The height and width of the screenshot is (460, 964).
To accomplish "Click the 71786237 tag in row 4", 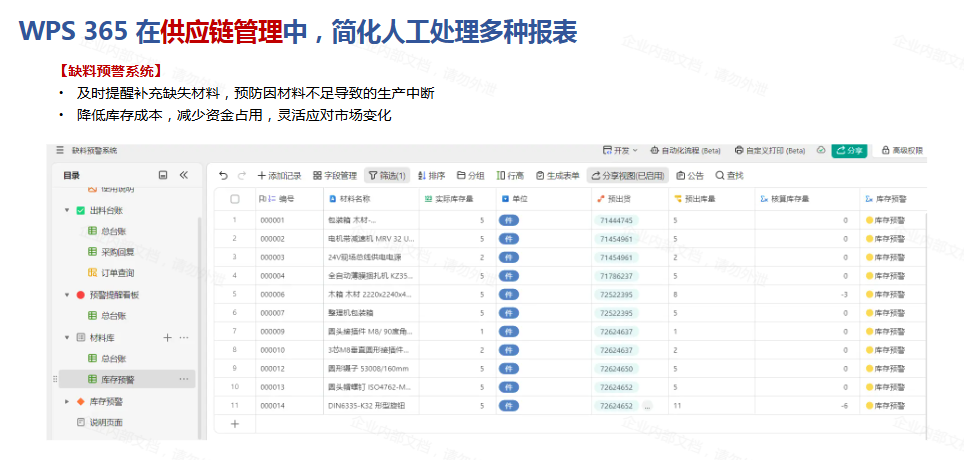I will tap(616, 276).
